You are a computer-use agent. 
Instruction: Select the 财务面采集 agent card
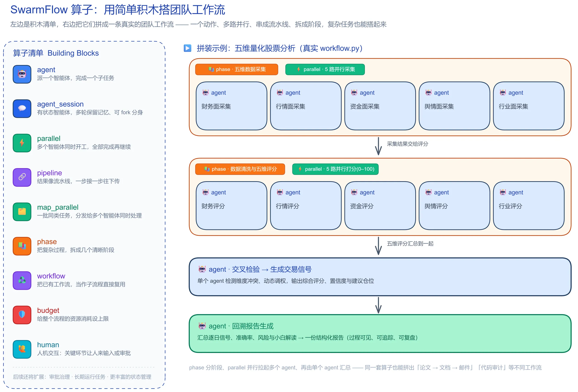[x=231, y=106]
